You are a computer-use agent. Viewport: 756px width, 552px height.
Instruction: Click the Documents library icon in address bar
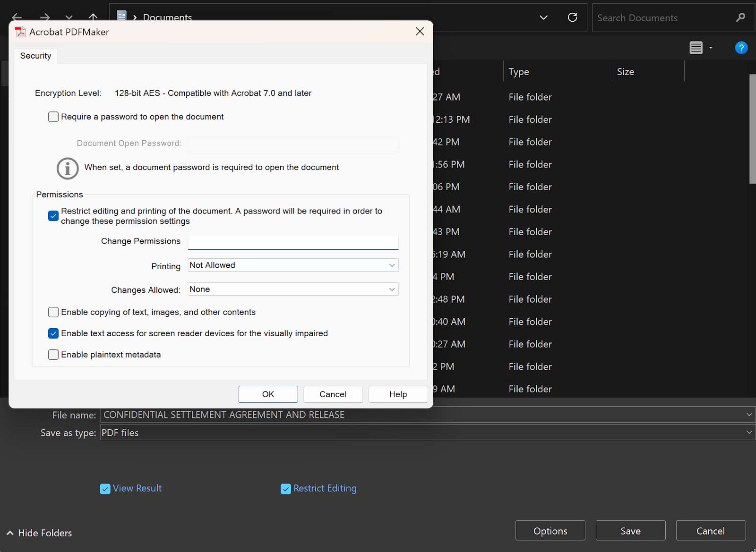click(x=121, y=17)
